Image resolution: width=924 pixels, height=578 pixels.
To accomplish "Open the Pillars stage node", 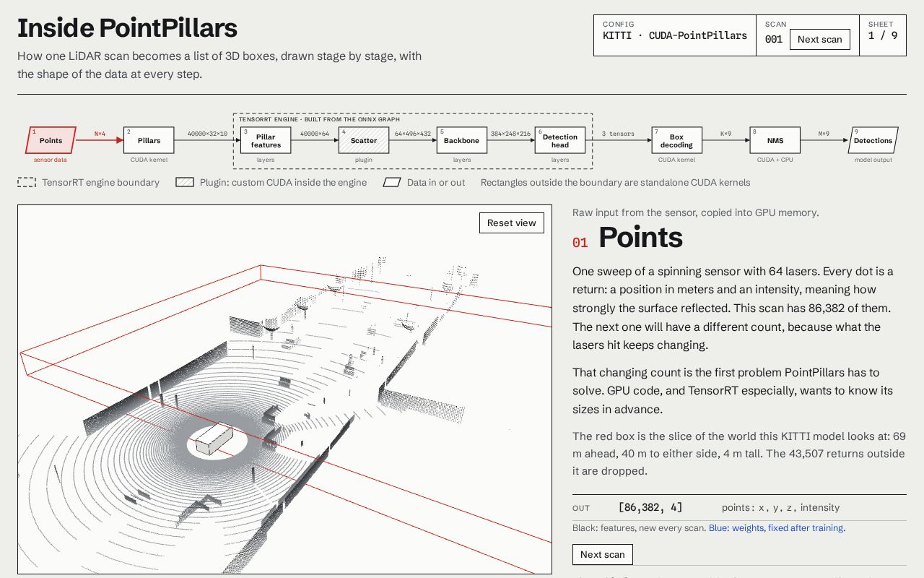I will point(149,140).
